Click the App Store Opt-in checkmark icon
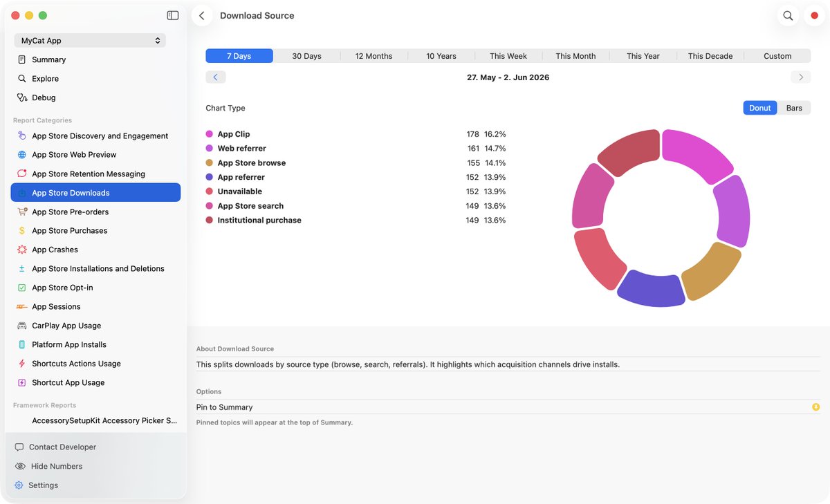The height and width of the screenshot is (504, 830). click(22, 288)
